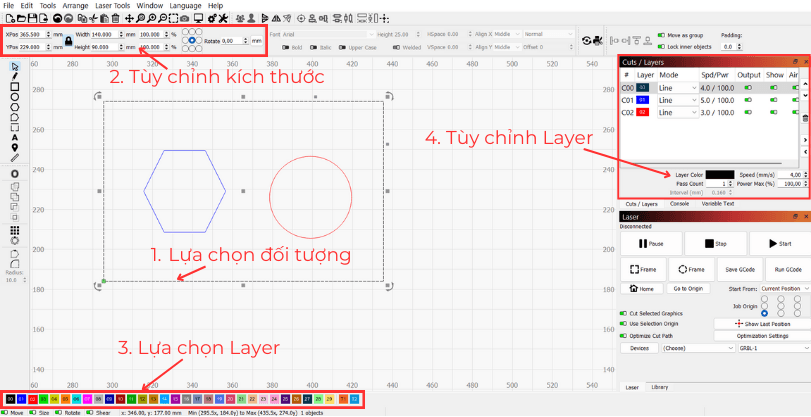Disable Optimize Cut Path switch

tap(622, 335)
